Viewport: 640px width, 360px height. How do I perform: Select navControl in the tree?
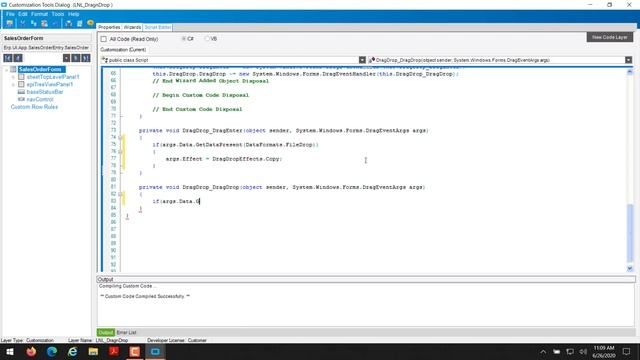click(x=40, y=99)
